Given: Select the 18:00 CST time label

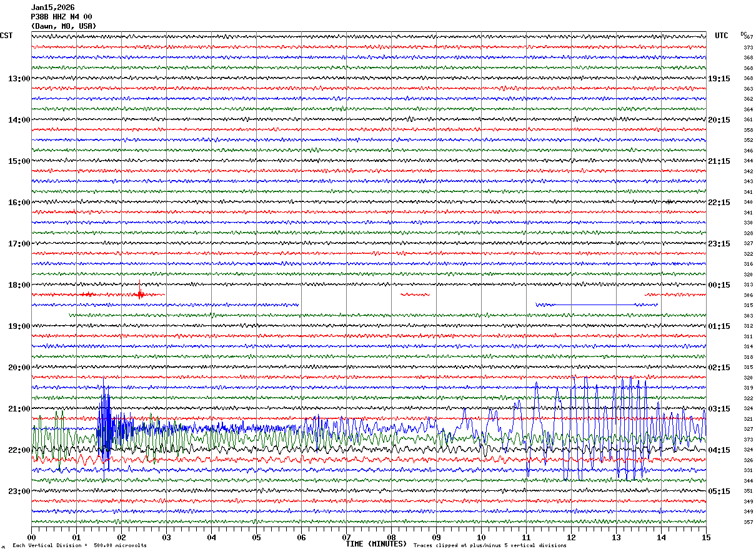Looking at the screenshot, I should 19,285.
